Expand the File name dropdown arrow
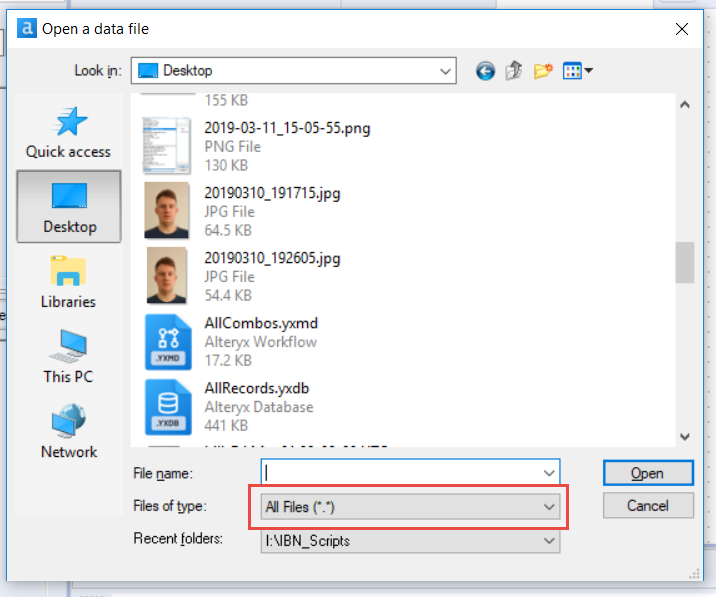Screen dimensions: 716x597 [x=549, y=473]
